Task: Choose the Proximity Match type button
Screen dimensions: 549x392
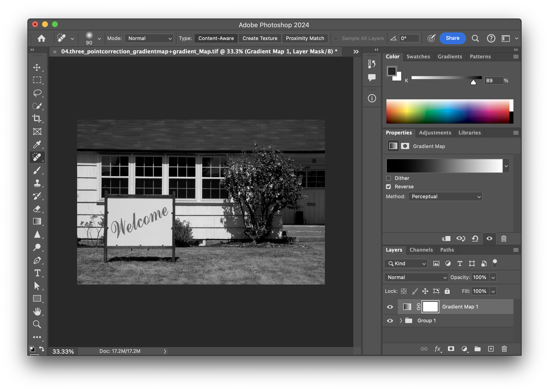Action: [x=305, y=38]
